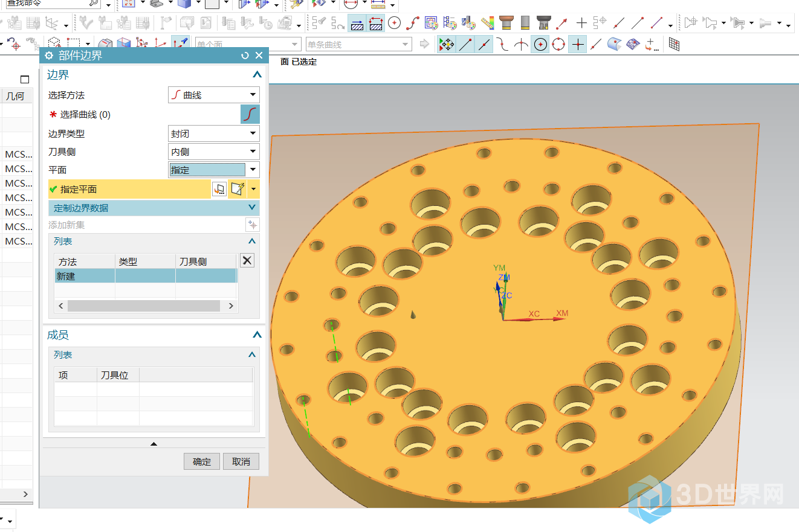
Task: Toggle the intersection snap cross icon
Action: pos(578,44)
